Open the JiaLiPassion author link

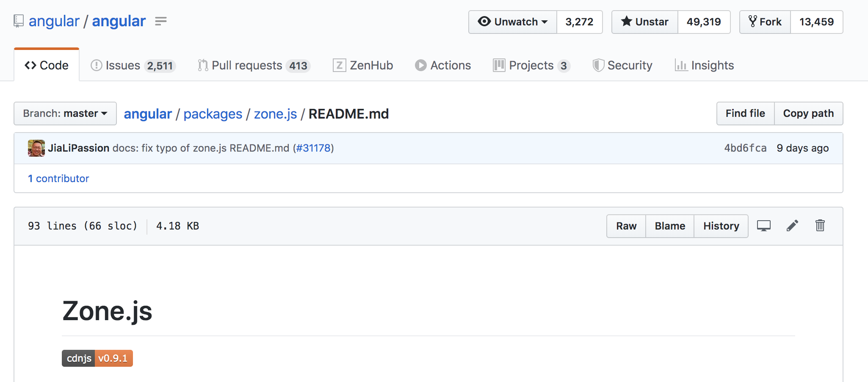(x=79, y=148)
